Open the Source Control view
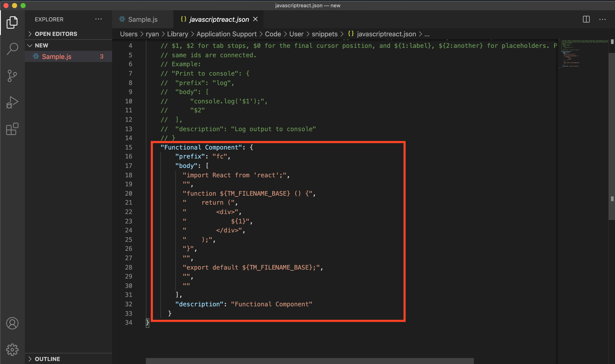The image size is (615, 364). coord(12,76)
